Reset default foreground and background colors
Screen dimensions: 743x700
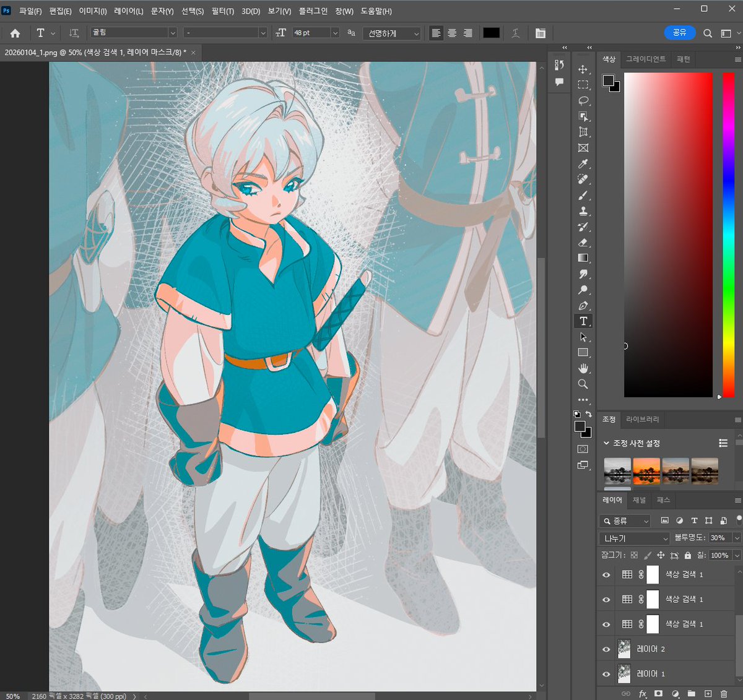click(576, 414)
